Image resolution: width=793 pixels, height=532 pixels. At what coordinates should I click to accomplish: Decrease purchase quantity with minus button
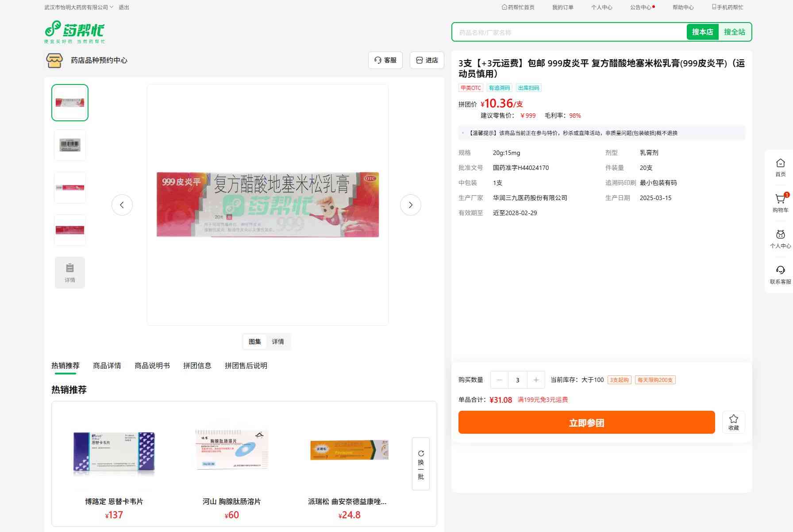tap(500, 380)
